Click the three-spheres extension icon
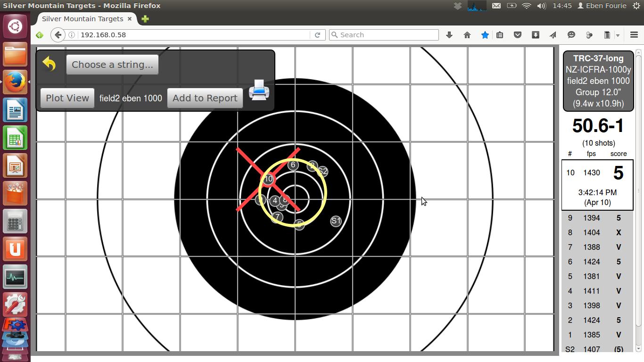Image resolution: width=644 pixels, height=362 pixels. pyautogui.click(x=589, y=35)
